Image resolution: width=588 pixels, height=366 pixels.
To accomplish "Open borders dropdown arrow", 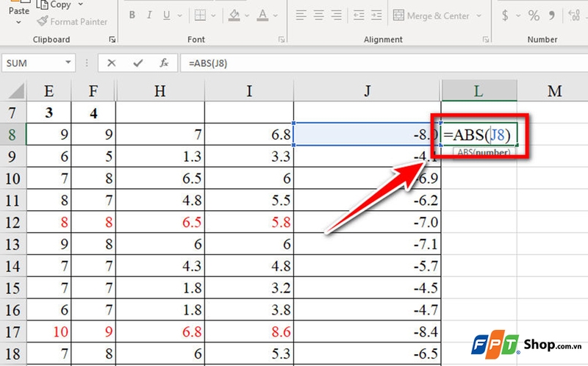I will 213,15.
